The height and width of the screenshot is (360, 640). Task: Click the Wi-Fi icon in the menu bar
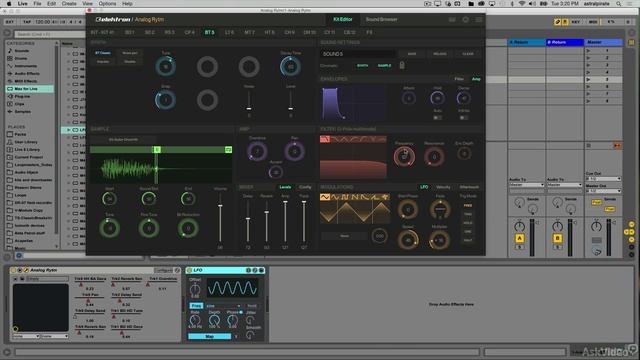522,4
